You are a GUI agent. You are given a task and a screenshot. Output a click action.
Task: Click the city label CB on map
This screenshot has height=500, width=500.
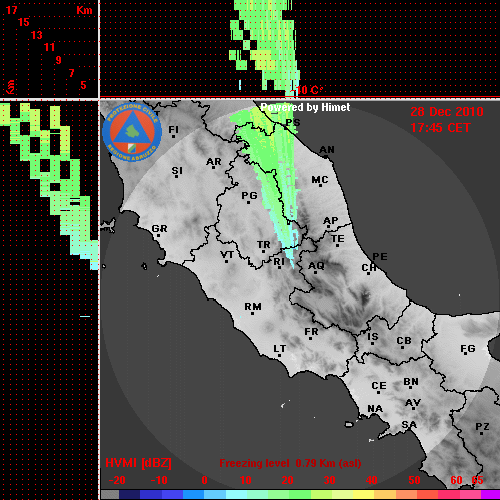point(404,341)
